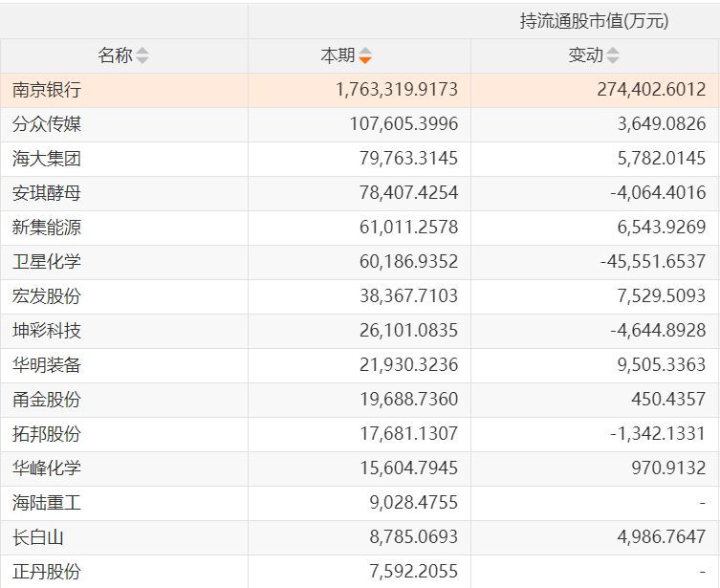Click the 1,763,319.9173 value for 南京银行
Viewport: 720px width, 588px height.
coord(397,90)
